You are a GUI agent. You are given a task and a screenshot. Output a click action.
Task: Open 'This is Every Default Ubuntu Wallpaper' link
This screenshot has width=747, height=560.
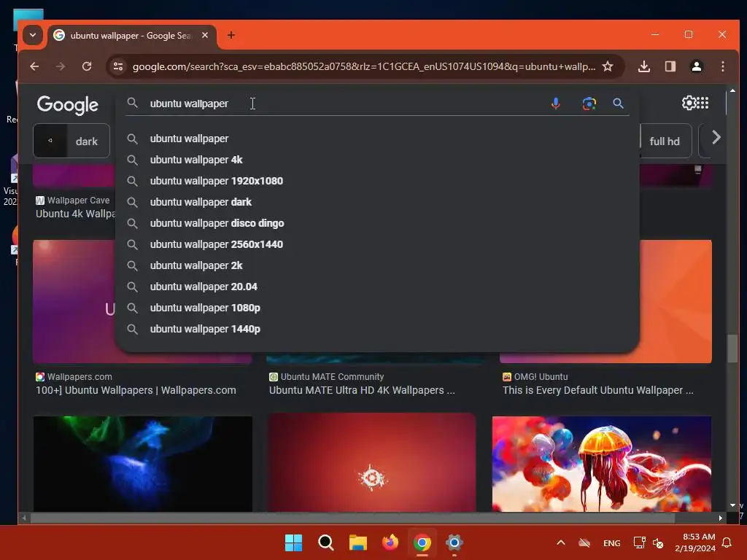coord(598,390)
